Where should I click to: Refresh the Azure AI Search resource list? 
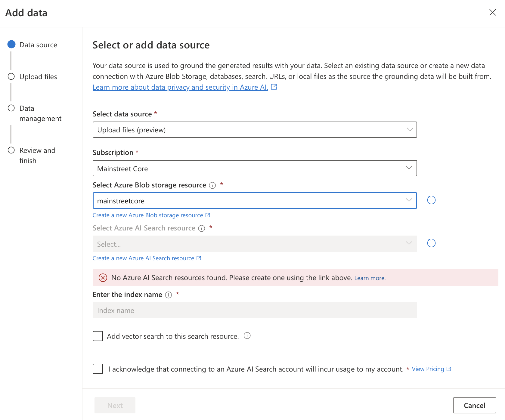pyautogui.click(x=431, y=243)
